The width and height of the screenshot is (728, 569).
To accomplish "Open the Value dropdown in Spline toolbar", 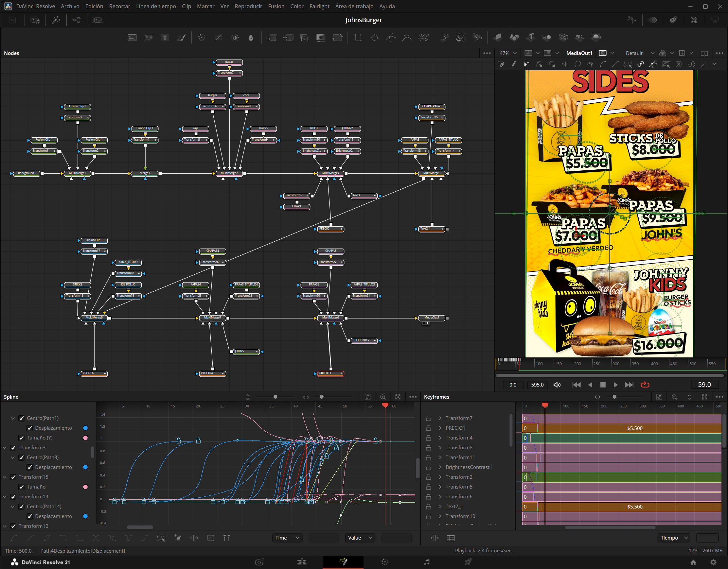I will (x=360, y=538).
